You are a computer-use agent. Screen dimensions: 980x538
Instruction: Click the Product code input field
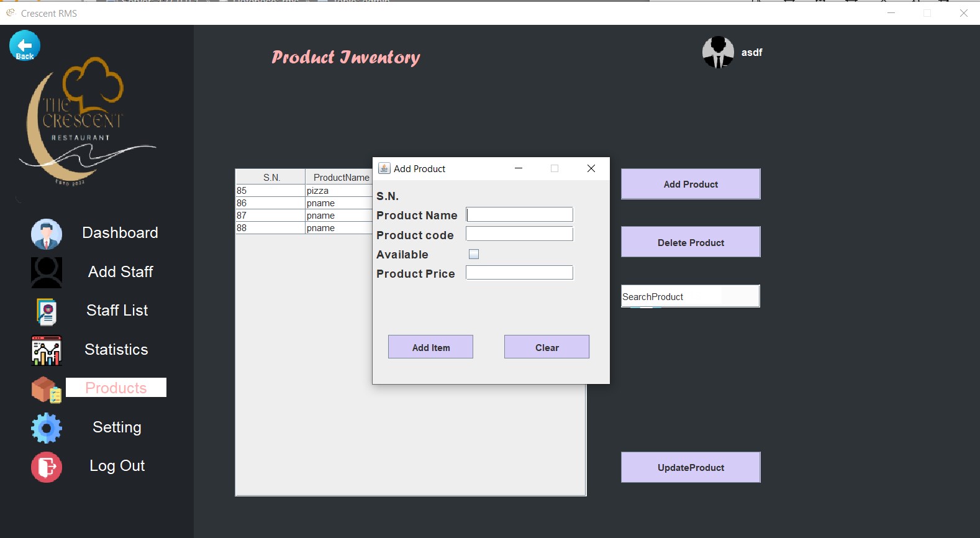click(519, 234)
